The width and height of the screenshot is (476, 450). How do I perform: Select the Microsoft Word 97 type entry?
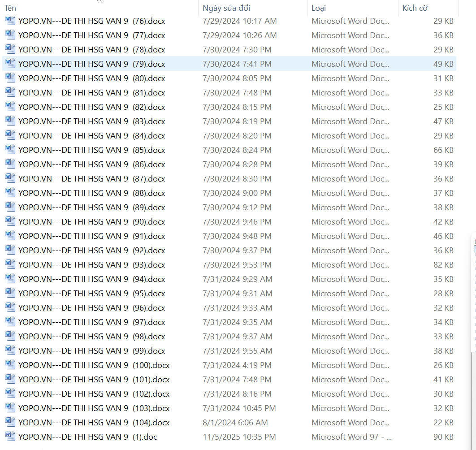point(351,437)
